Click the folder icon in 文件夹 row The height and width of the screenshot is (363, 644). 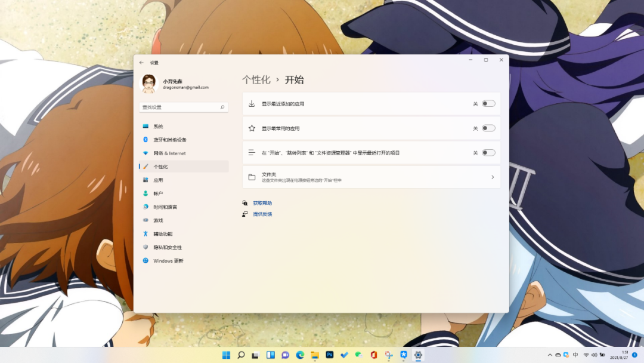pos(252,177)
